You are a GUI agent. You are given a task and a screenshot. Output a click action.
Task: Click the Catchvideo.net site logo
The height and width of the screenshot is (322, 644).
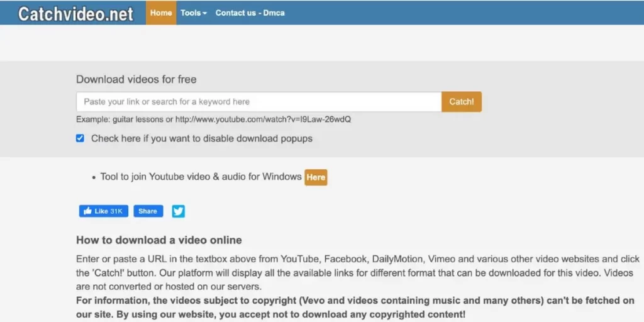[76, 14]
